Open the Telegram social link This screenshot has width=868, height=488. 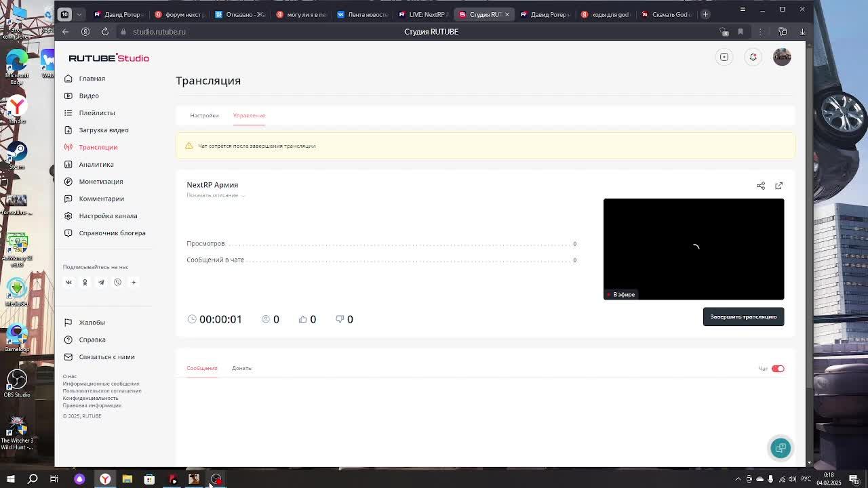click(x=101, y=282)
